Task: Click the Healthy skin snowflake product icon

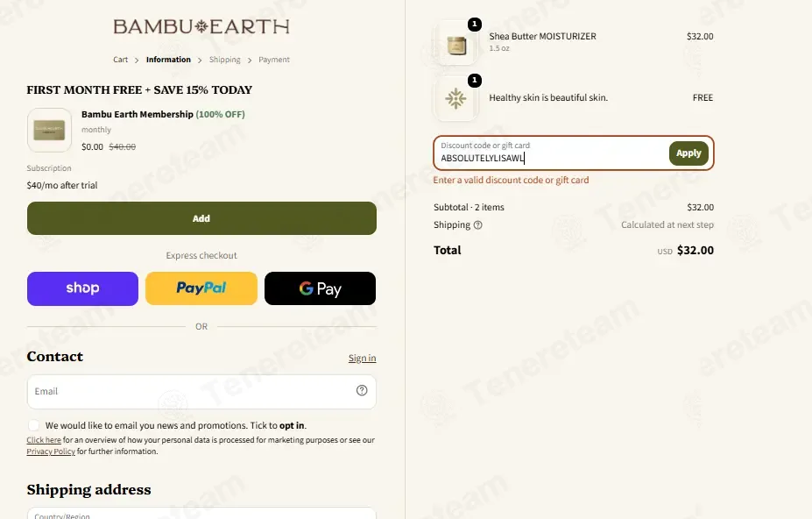Action: click(455, 98)
